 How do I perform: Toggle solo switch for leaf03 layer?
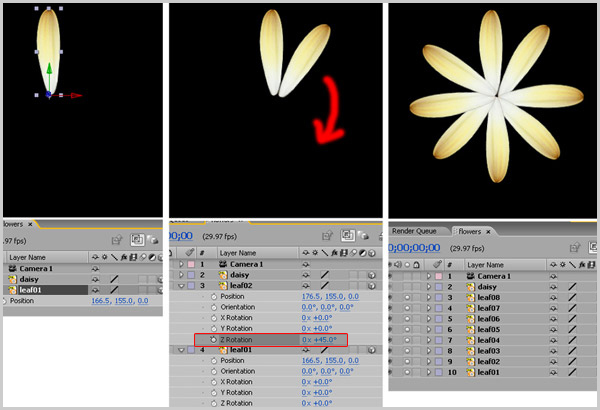408,351
